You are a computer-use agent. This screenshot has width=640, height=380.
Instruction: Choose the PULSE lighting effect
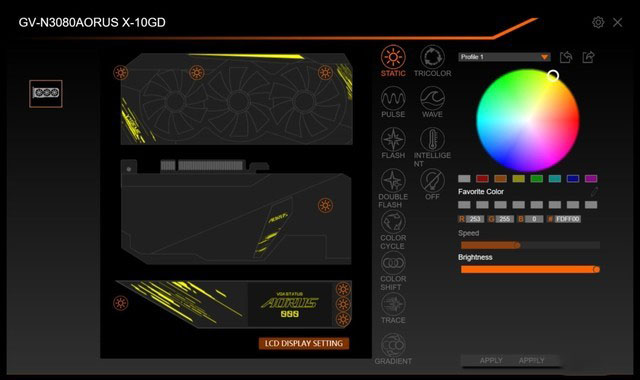pos(393,102)
